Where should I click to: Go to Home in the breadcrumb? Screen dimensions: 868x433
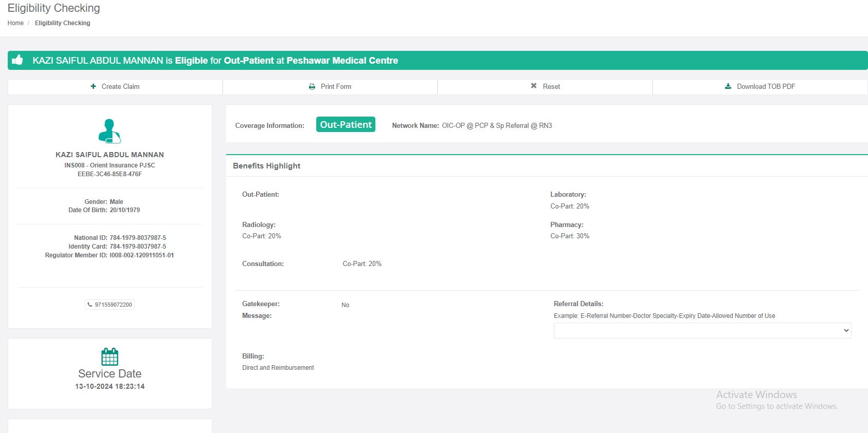(x=15, y=23)
